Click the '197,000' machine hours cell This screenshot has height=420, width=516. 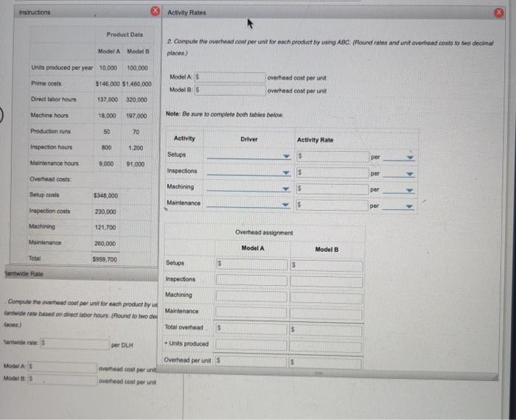tap(136, 116)
